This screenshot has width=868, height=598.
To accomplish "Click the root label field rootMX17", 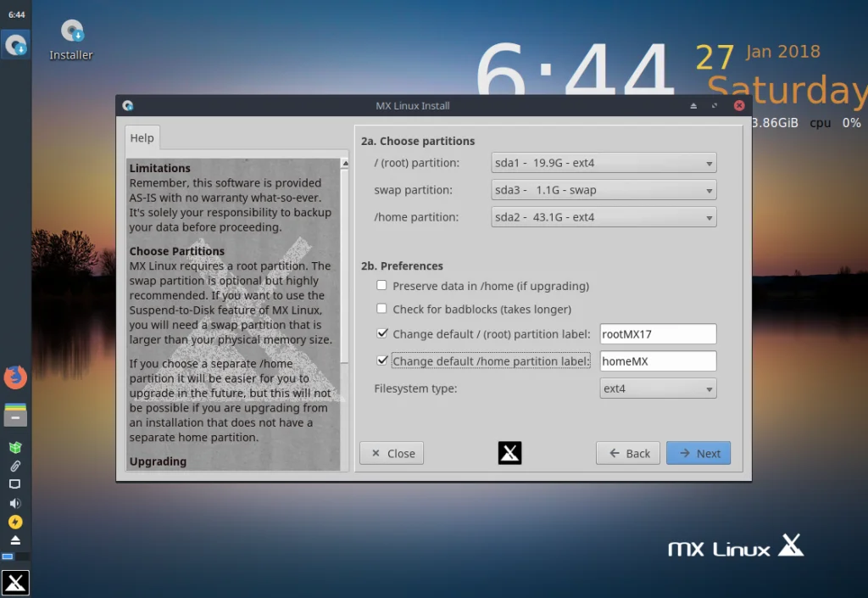I will pos(658,334).
